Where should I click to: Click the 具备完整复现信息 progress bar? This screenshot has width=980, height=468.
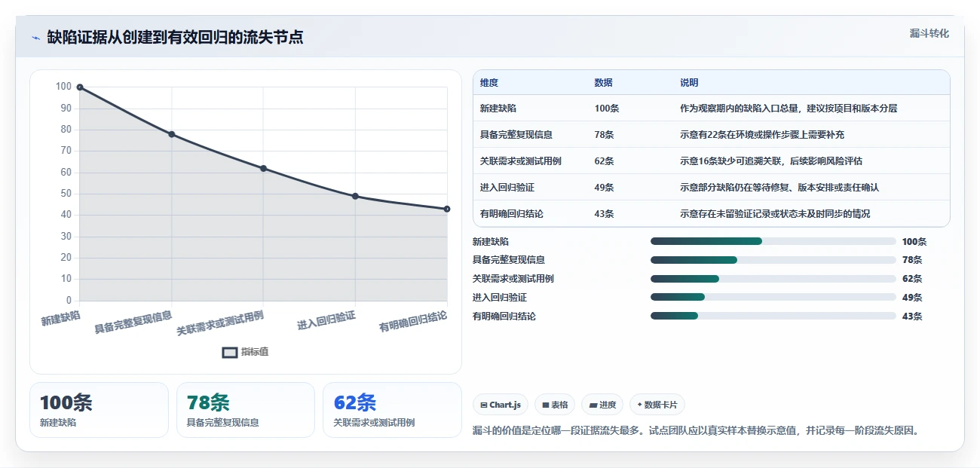coord(773,260)
